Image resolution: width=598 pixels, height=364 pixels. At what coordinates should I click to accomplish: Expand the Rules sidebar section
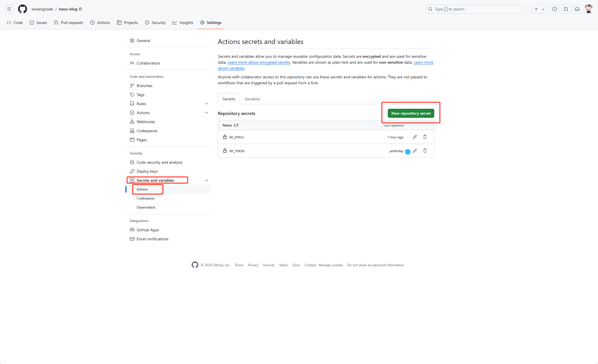pyautogui.click(x=207, y=104)
